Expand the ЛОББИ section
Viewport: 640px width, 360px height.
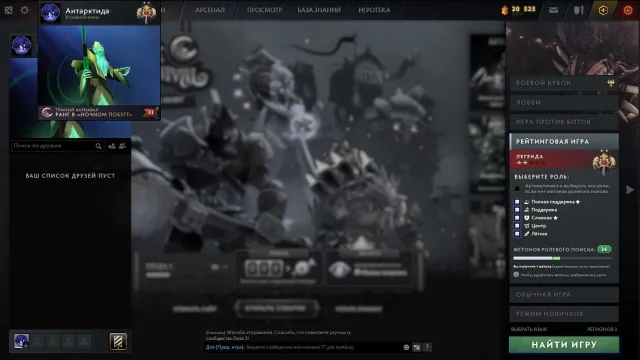(564, 102)
